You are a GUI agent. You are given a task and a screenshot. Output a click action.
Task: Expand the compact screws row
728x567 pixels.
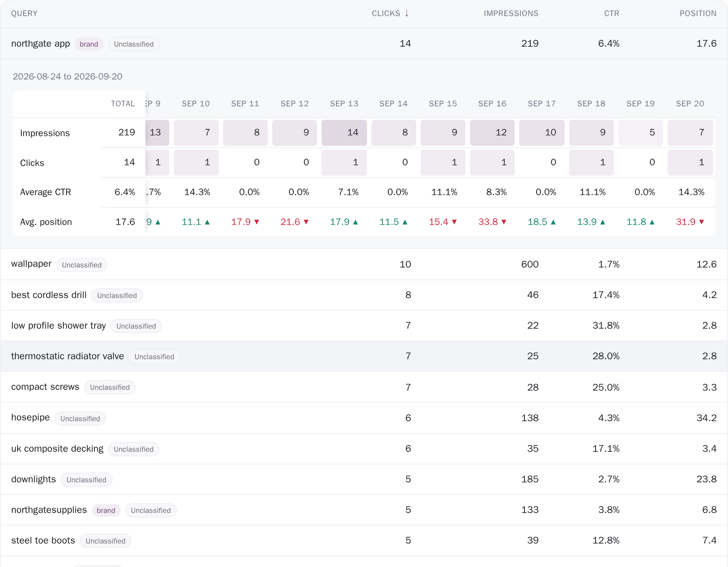(x=364, y=387)
